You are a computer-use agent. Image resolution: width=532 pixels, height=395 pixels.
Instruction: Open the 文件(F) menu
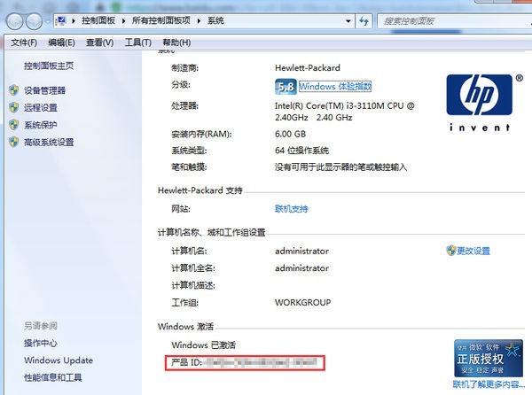pyautogui.click(x=24, y=43)
